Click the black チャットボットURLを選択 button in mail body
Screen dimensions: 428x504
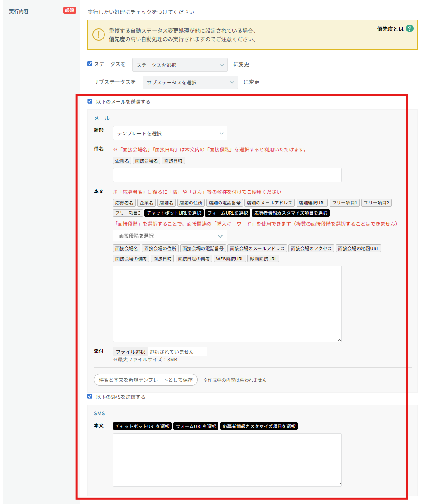(174, 213)
